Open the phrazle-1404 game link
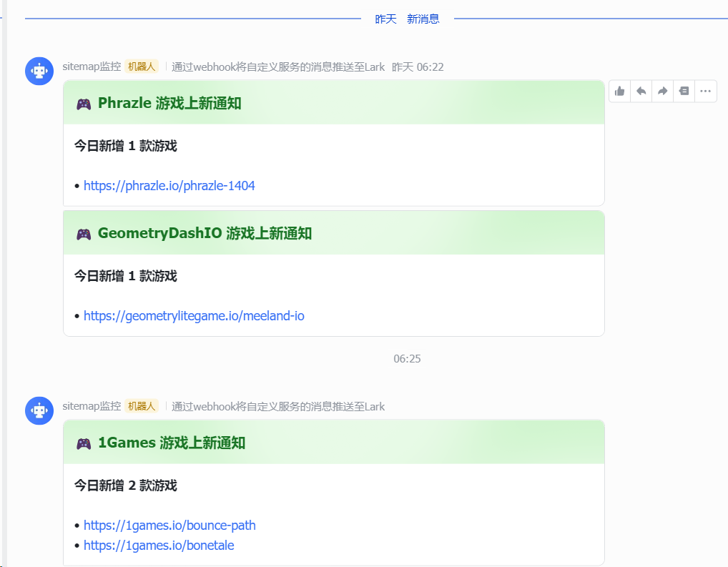 tap(169, 185)
